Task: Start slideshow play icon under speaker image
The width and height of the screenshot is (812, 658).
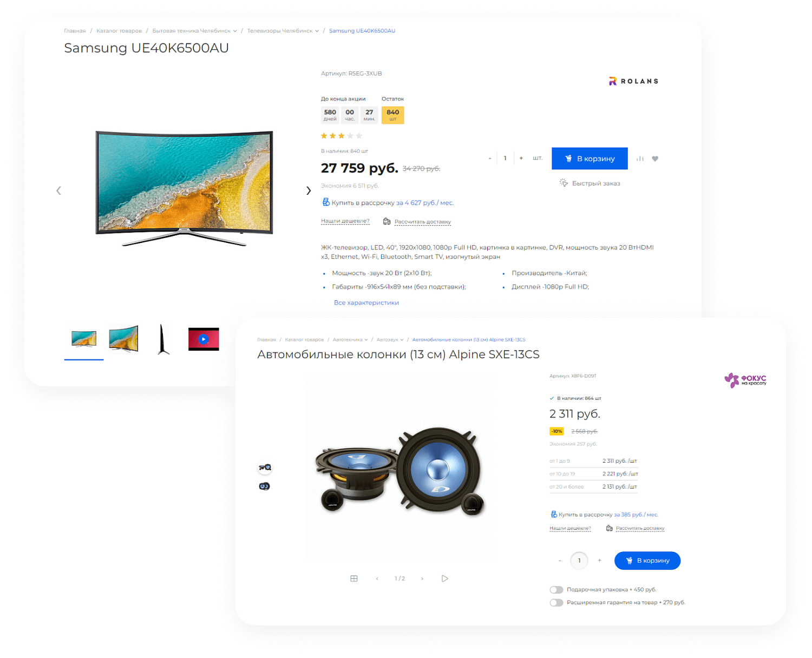Action: 444,578
